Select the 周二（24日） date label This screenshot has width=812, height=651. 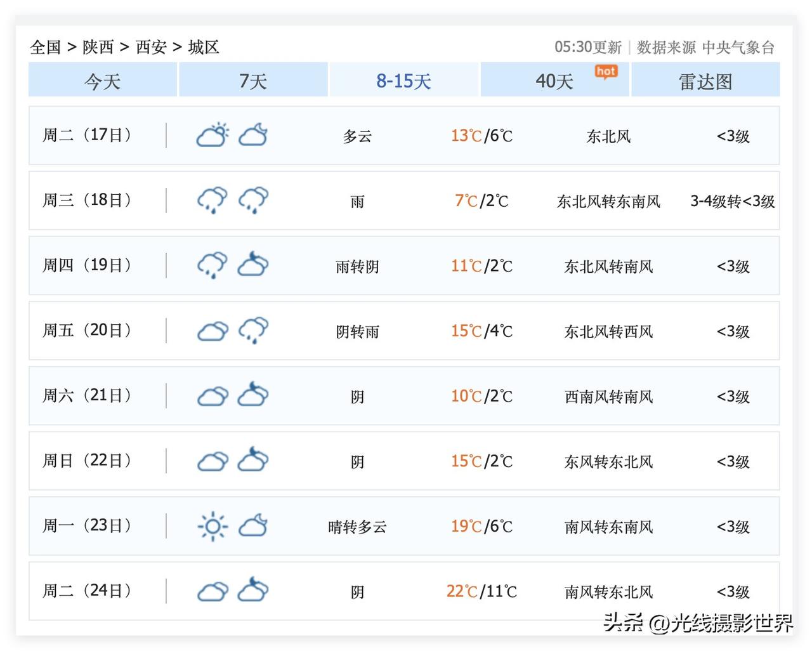(87, 591)
